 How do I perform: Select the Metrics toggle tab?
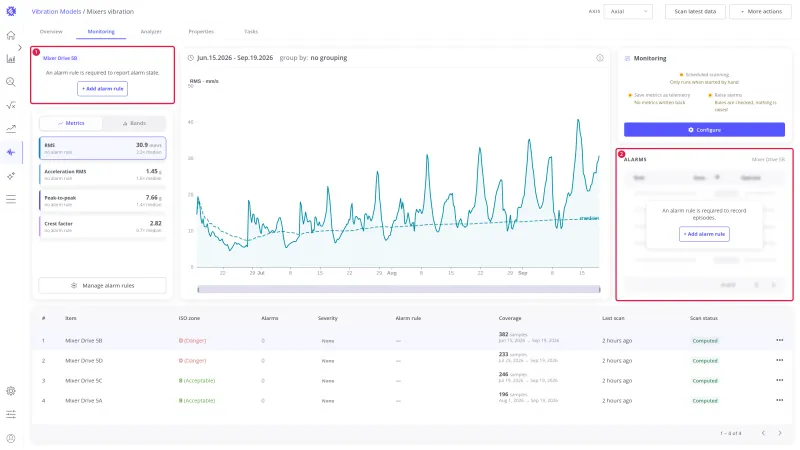[71, 123]
